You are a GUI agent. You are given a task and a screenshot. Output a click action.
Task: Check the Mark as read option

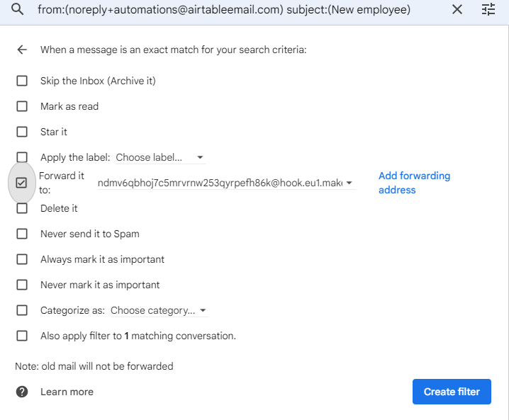[22, 106]
